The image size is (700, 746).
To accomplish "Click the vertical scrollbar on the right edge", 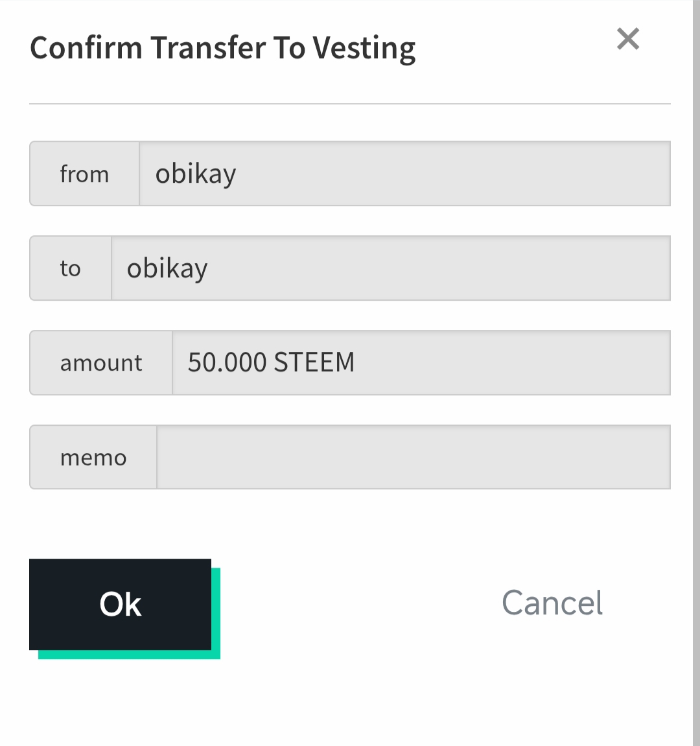I will [696, 373].
